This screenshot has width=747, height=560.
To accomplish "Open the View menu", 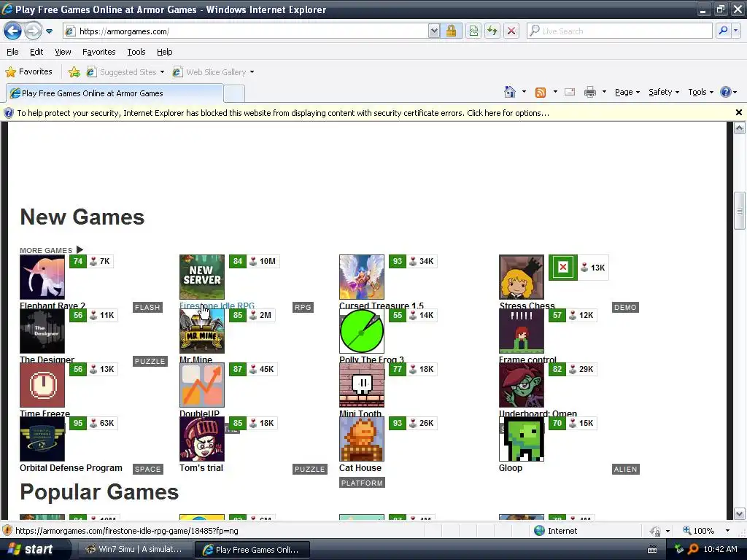I will 63,52.
